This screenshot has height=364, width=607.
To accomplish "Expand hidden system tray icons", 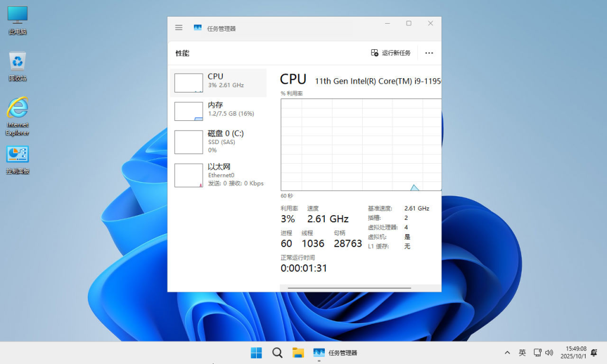I will (507, 352).
